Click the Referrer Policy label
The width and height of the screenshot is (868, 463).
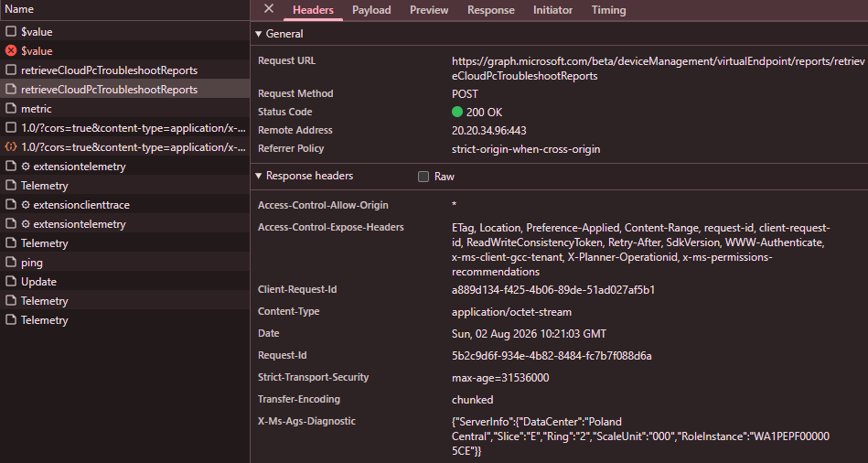tap(291, 148)
